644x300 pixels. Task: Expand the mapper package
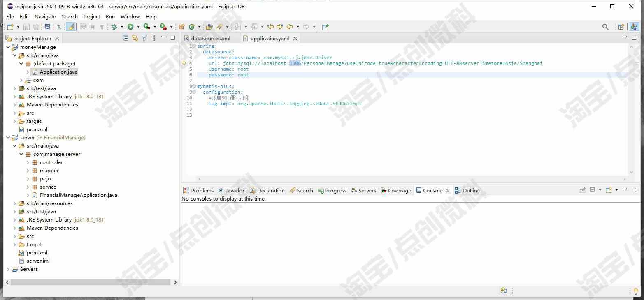tap(28, 171)
